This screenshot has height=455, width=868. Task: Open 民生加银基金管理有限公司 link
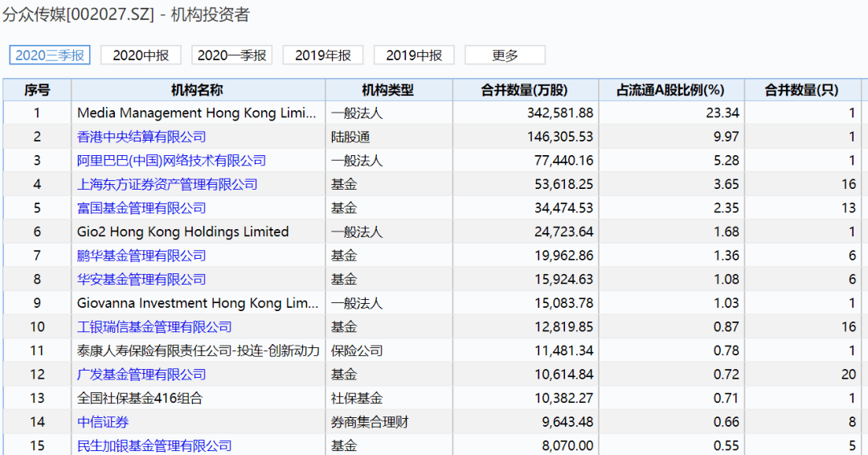tap(154, 446)
